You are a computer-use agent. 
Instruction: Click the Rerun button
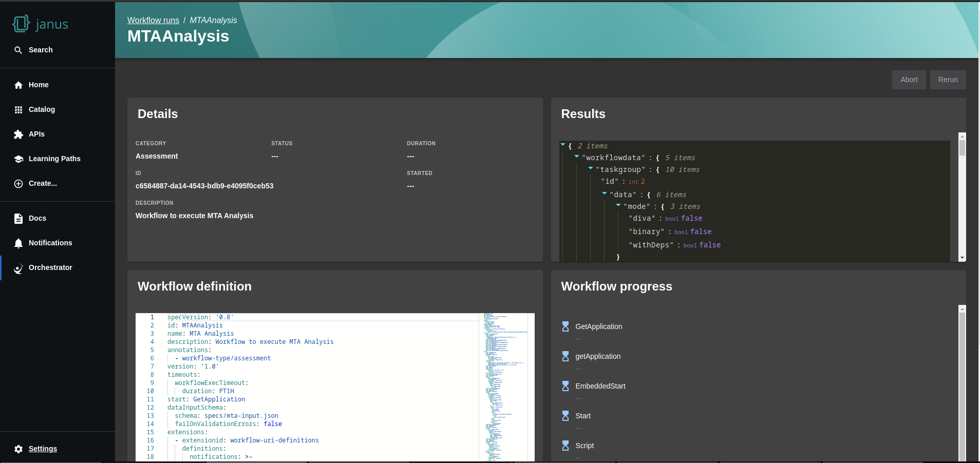948,80
